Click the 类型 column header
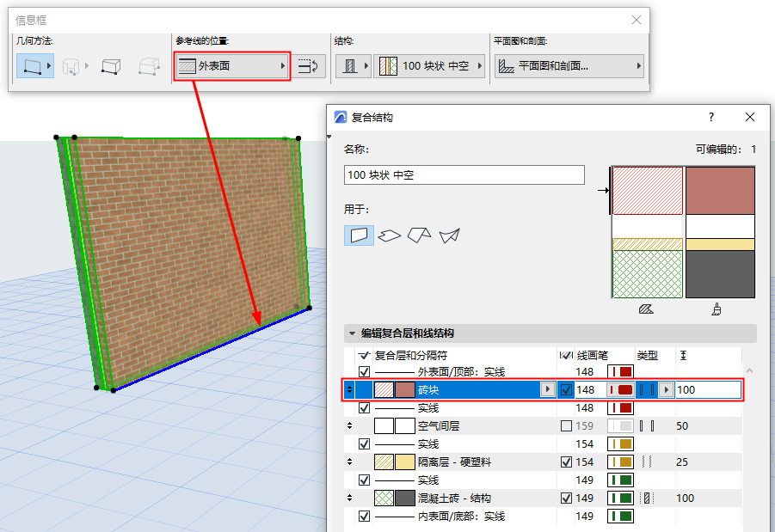 tap(648, 355)
